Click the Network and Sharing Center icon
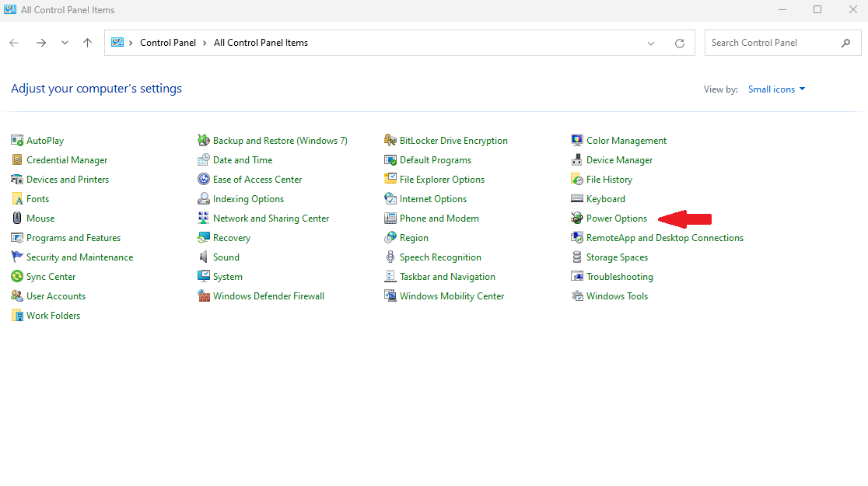Viewport: 868px width, 486px height. pyautogui.click(x=204, y=218)
